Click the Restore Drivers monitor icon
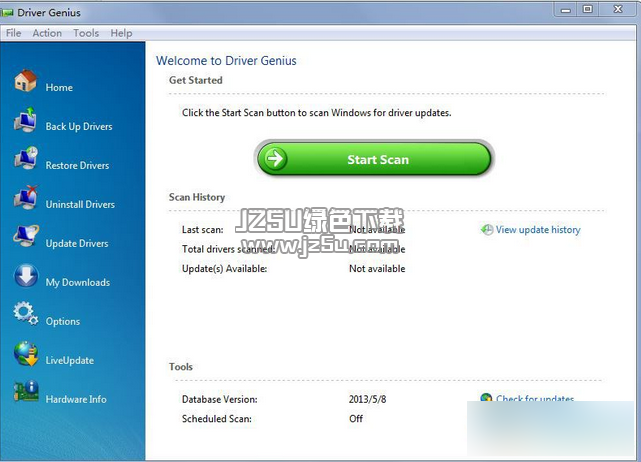The width and height of the screenshot is (641, 462). 26,158
